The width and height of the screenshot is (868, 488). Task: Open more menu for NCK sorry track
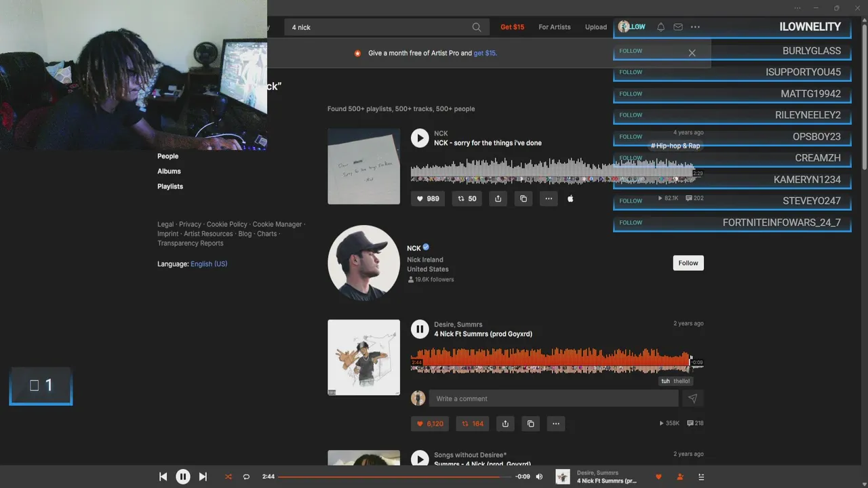point(548,199)
